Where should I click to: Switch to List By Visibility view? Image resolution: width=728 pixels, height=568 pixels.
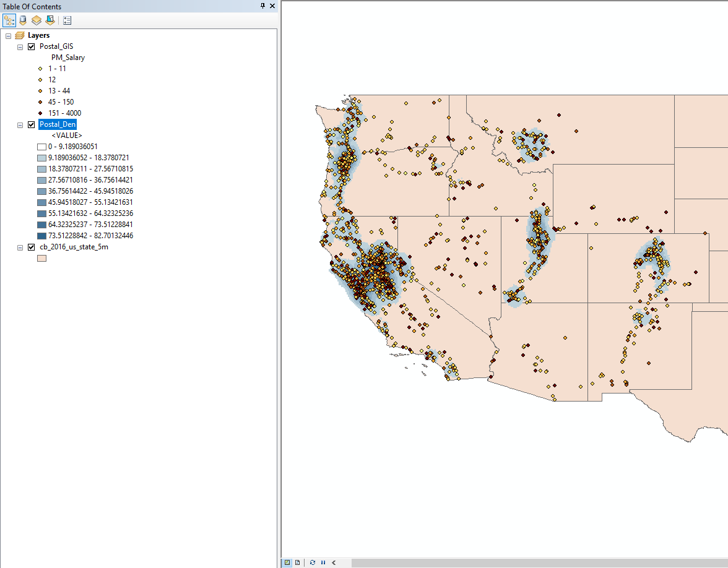coord(37,20)
